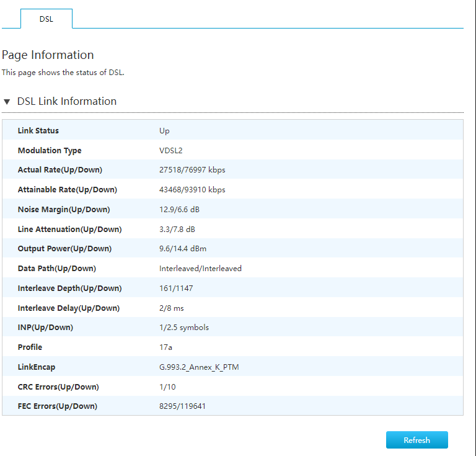Click the Profile value 17a
476x456 pixels.
pos(165,347)
